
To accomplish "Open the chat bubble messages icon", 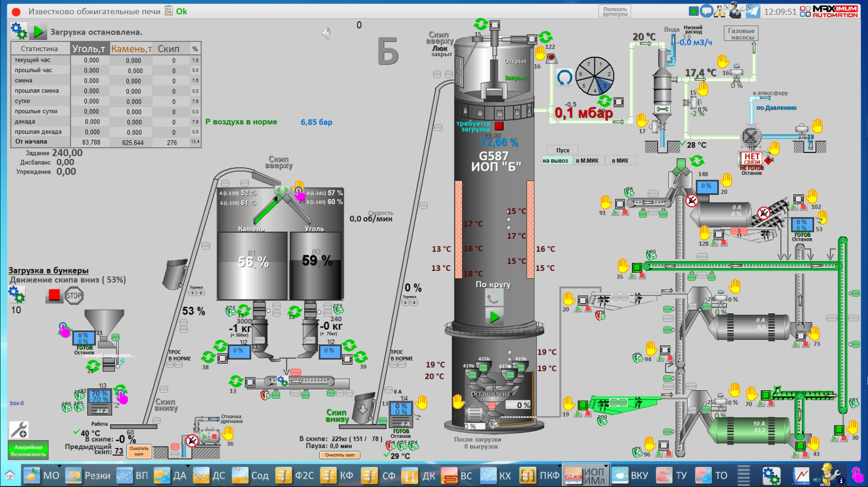I will (x=707, y=11).
